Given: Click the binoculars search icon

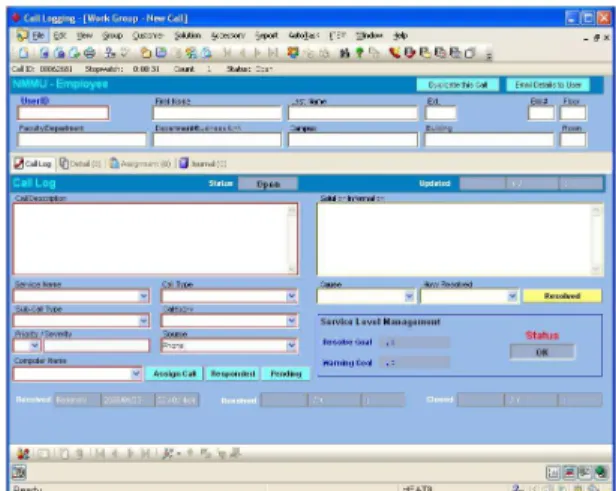Looking at the screenshot, I should pyautogui.click(x=345, y=53).
